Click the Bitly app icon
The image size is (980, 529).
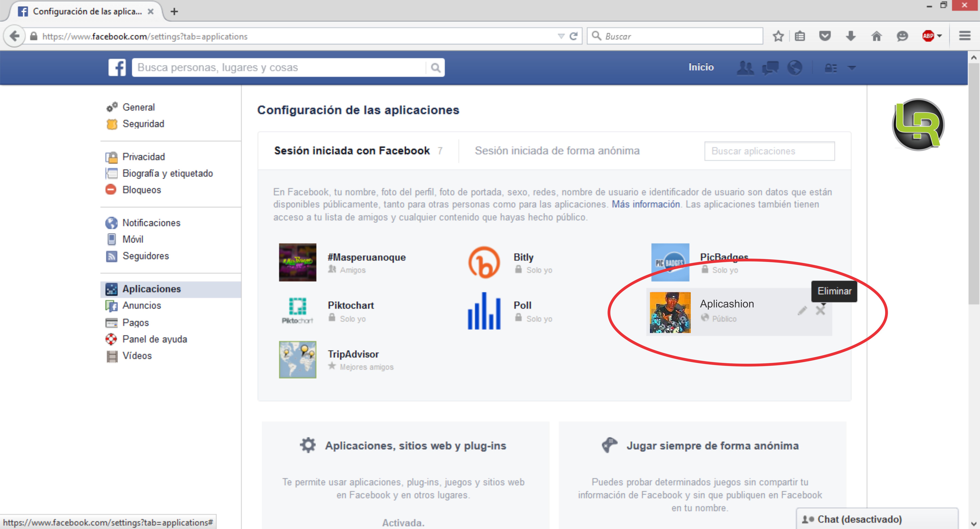484,262
